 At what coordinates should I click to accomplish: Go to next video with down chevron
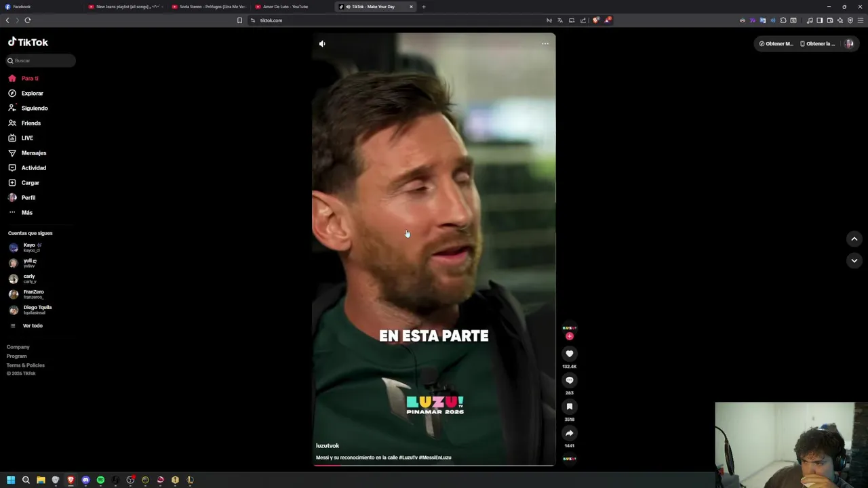point(854,260)
